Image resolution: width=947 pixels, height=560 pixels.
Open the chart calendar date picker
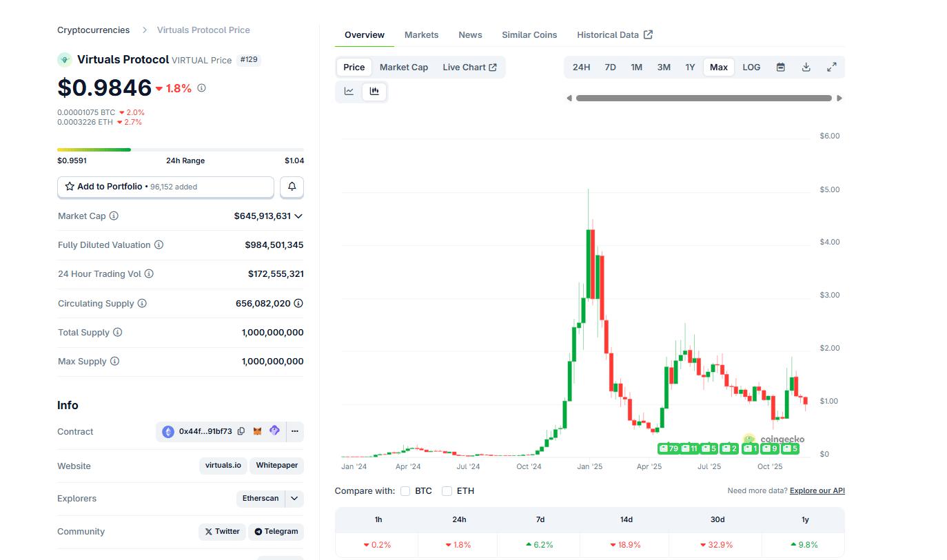click(780, 68)
